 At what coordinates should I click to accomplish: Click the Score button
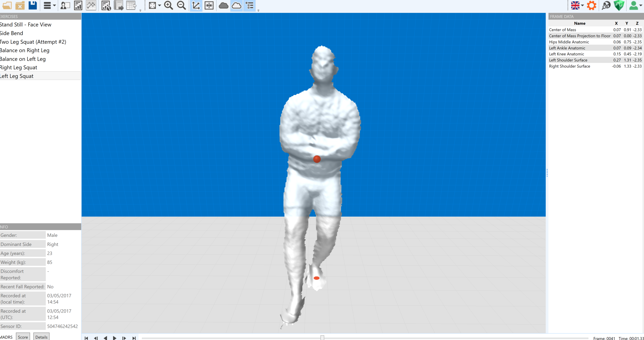23,337
